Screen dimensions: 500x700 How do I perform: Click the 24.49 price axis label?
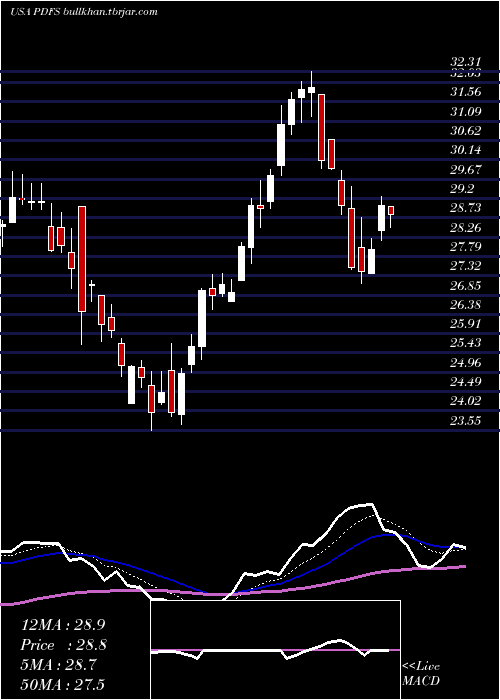(x=466, y=382)
